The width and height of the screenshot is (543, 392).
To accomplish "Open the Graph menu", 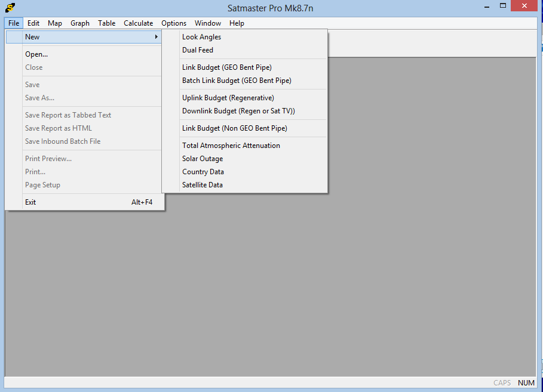I will [x=80, y=23].
